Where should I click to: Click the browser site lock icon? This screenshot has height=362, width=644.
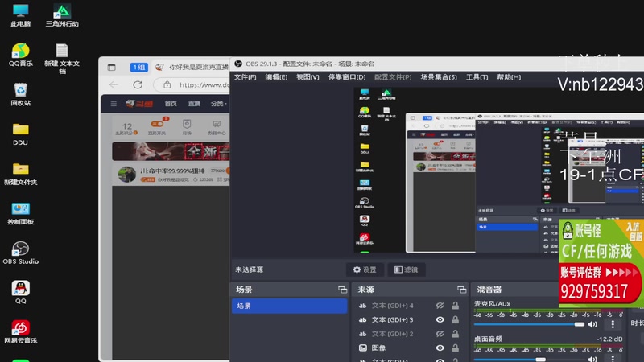[x=167, y=84]
